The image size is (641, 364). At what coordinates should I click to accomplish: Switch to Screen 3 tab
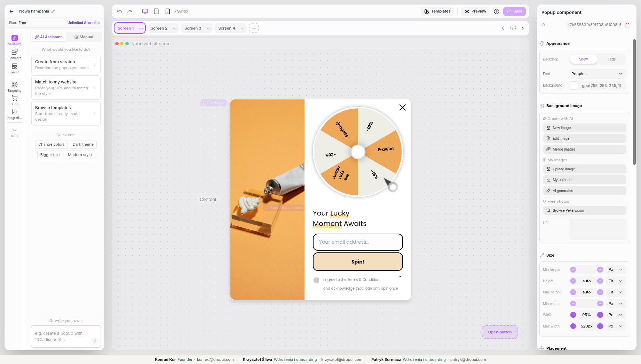(193, 28)
